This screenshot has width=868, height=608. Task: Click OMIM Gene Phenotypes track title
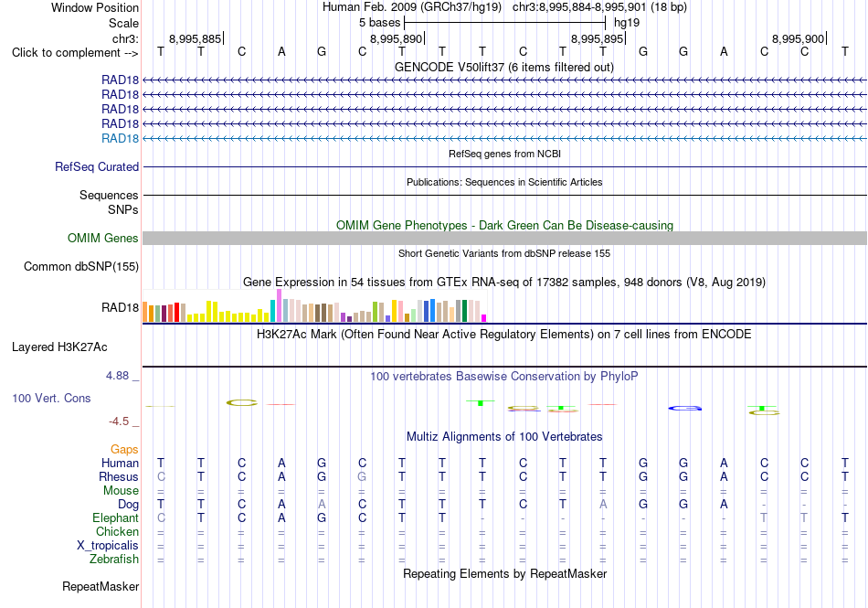click(504, 225)
